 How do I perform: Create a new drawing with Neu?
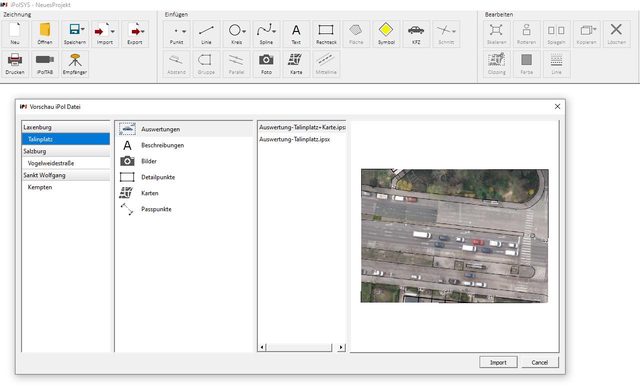(15, 33)
